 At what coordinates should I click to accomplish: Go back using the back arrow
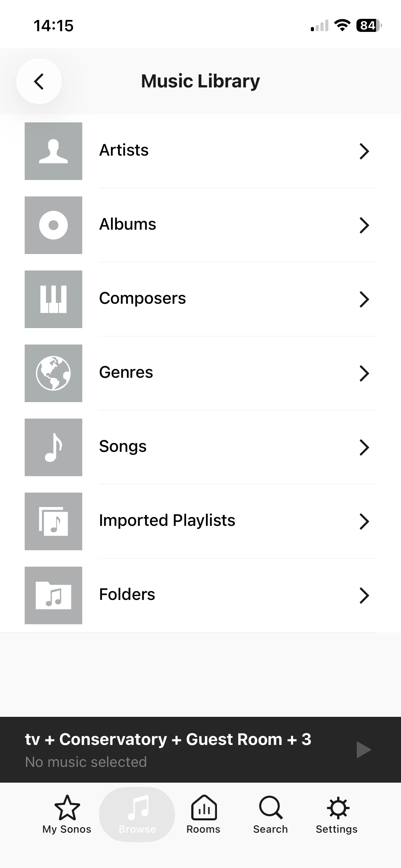[39, 81]
